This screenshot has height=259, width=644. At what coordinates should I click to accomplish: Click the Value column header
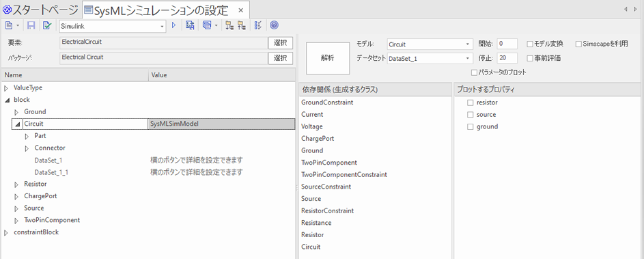222,75
